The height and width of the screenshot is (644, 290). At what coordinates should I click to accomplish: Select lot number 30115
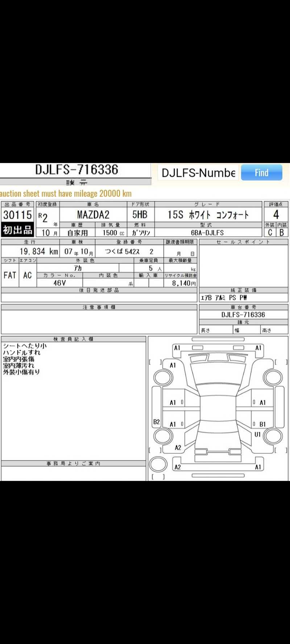[18, 215]
